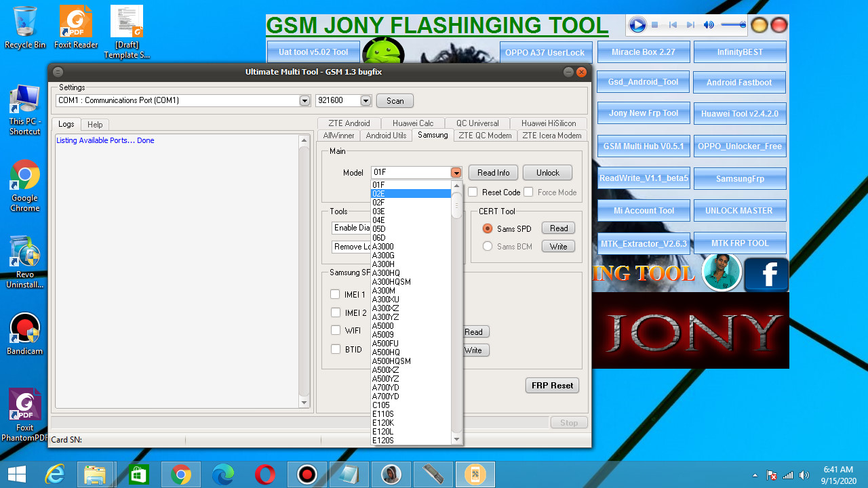Adjust the media player volume slider
Viewport: 868px width, 488px height.
coord(734,25)
